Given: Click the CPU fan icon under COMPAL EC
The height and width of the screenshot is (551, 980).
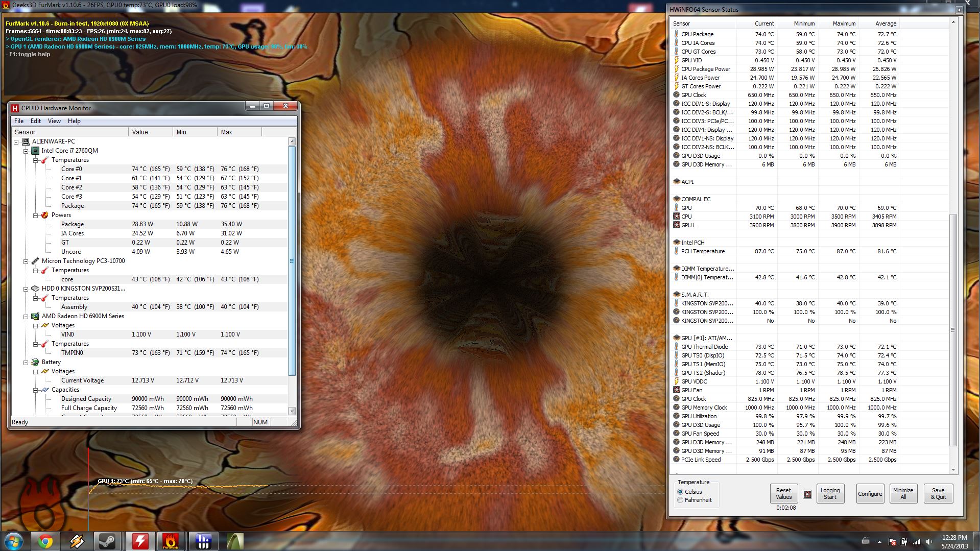Looking at the screenshot, I should (x=676, y=217).
